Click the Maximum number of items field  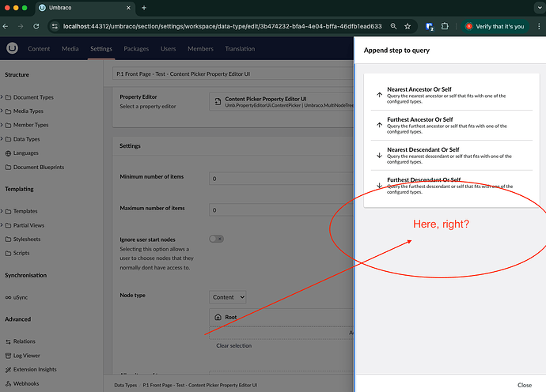[281, 209]
